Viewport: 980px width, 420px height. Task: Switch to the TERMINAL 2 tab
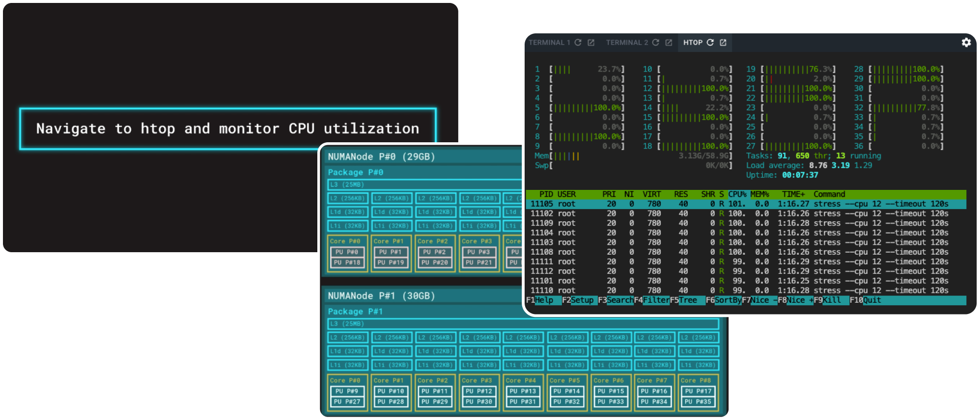627,43
